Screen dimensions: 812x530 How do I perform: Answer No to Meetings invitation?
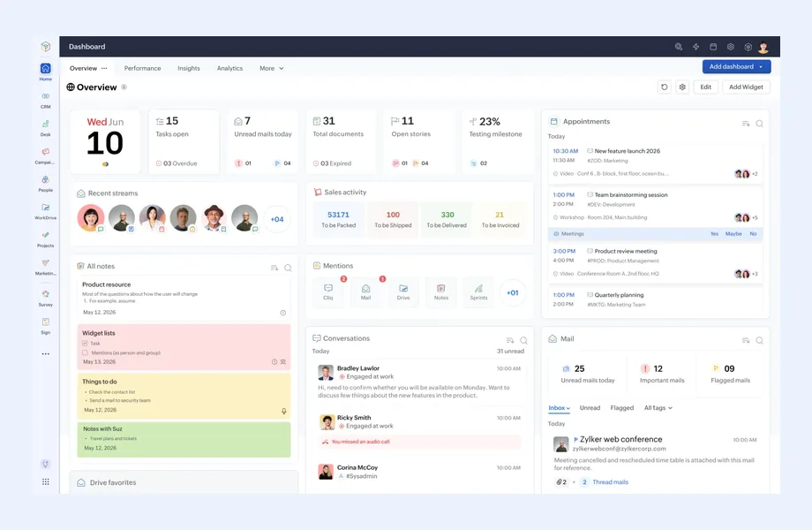753,234
